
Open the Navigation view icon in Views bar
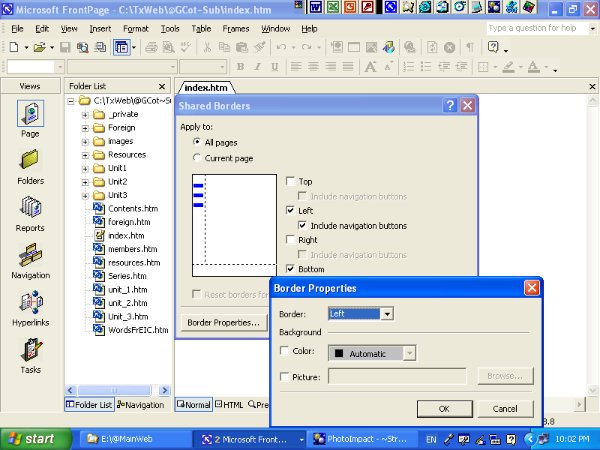click(x=30, y=255)
